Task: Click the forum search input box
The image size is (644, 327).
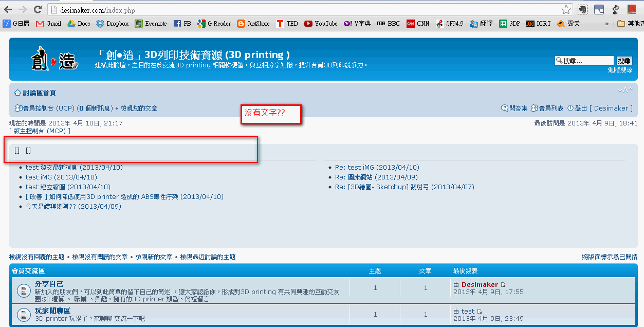Action: click(x=584, y=61)
